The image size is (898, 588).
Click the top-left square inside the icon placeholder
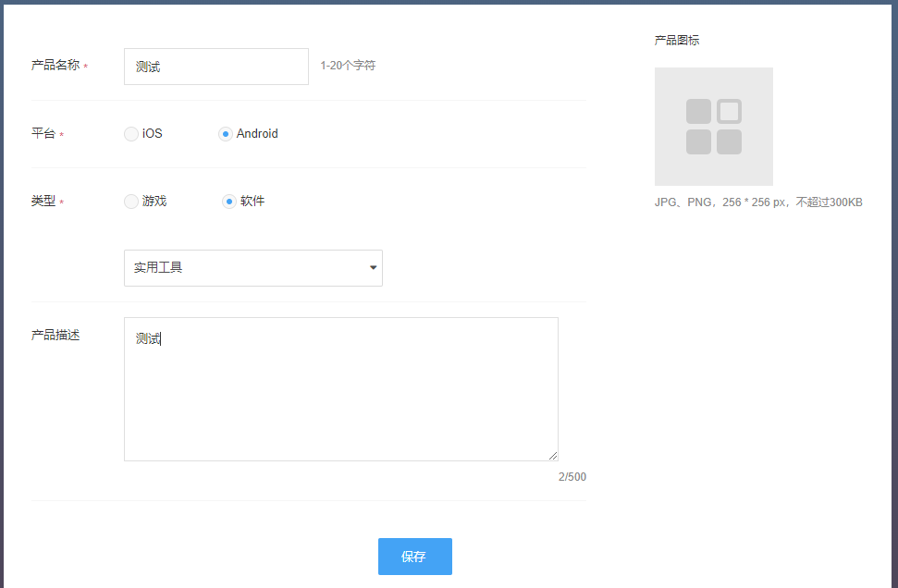699,112
